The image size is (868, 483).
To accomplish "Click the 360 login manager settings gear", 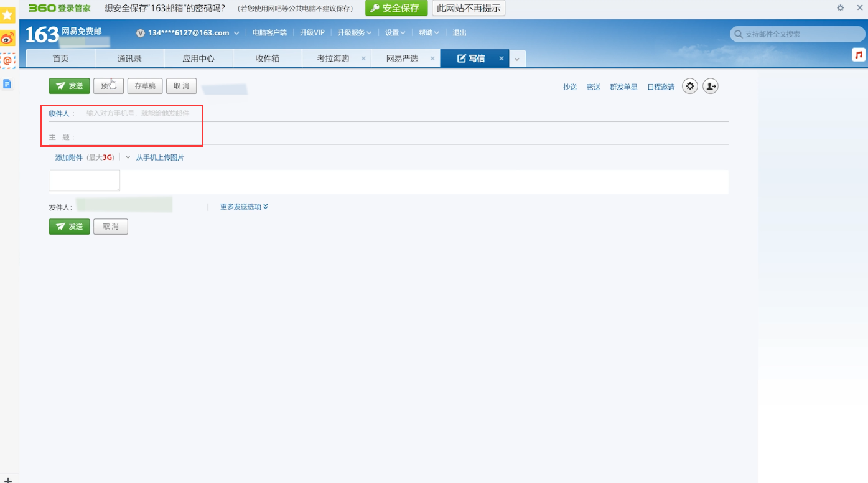I will pyautogui.click(x=841, y=8).
